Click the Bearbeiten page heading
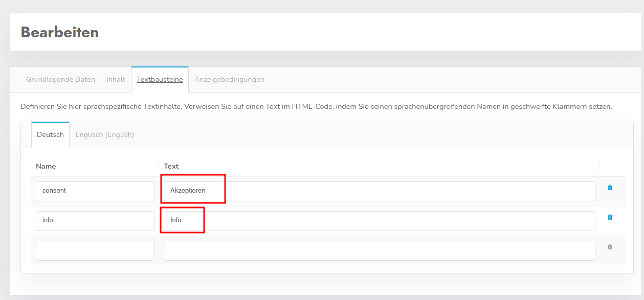Screen dimensions: 644x300 [60, 32]
